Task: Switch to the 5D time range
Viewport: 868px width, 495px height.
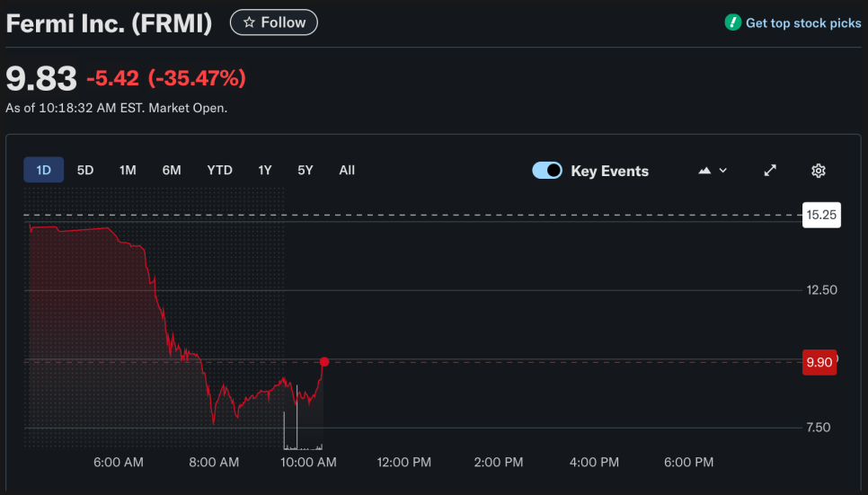Action: point(85,170)
